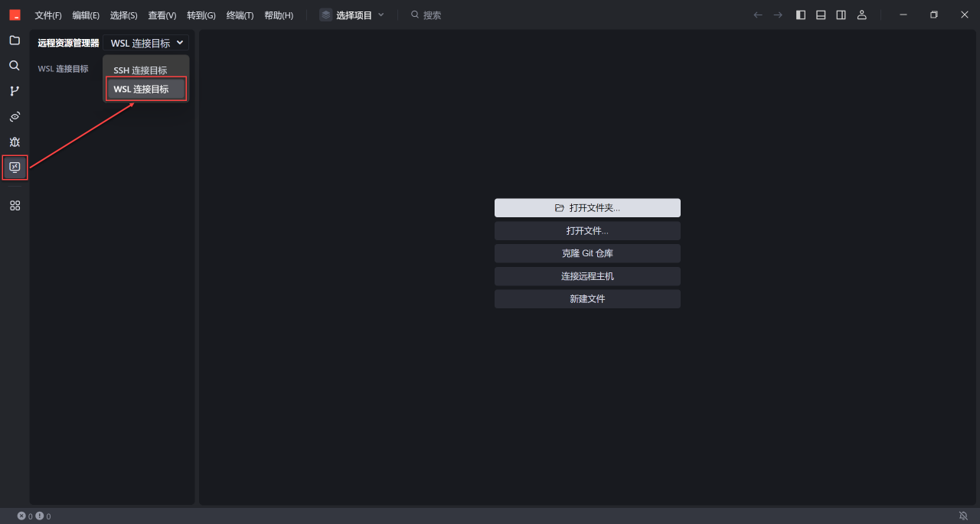Image resolution: width=980 pixels, height=524 pixels.
Task: Click the 打开文件夹 button
Action: point(587,207)
